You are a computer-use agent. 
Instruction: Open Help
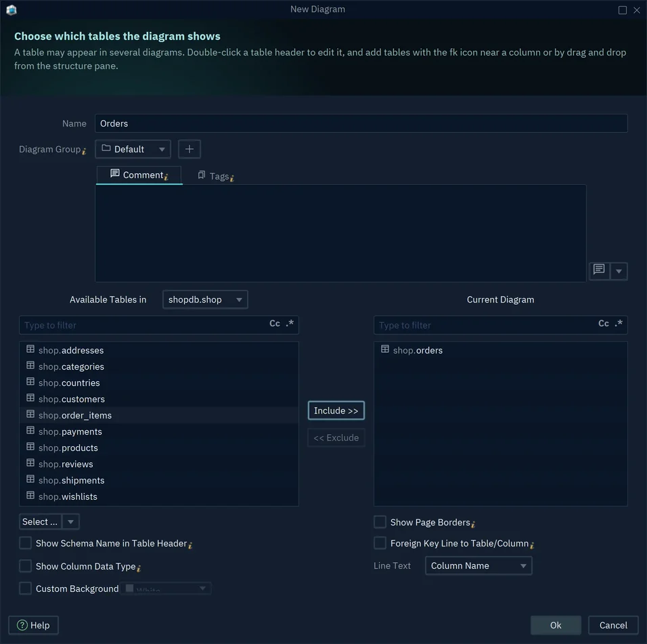[33, 626]
